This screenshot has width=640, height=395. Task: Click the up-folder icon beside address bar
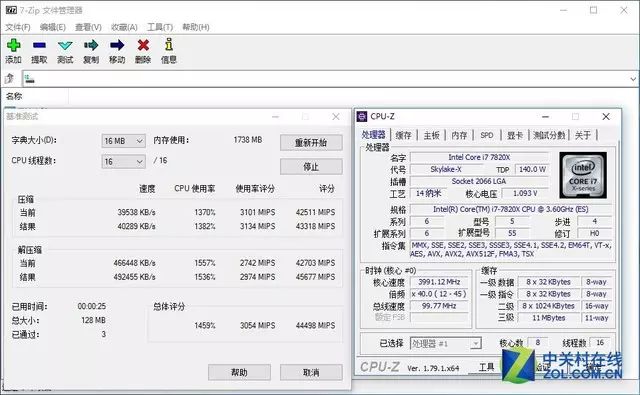pos(9,78)
